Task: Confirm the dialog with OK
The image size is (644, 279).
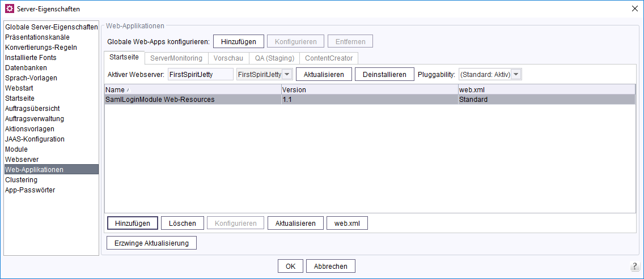Action: pos(290,266)
